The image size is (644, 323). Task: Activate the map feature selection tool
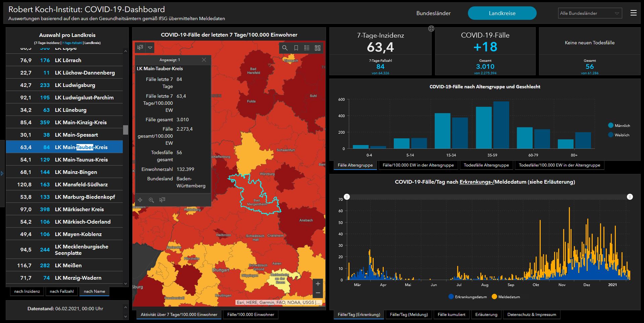tap(140, 48)
